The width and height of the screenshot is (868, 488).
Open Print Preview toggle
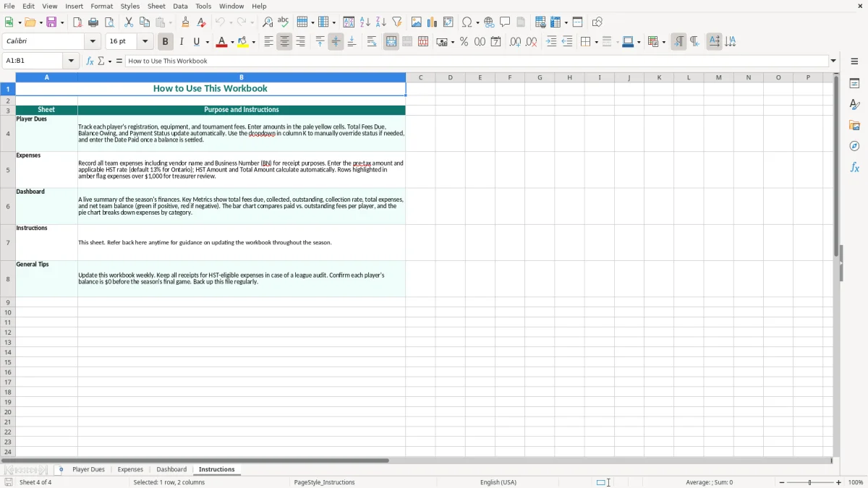pyautogui.click(x=109, y=22)
